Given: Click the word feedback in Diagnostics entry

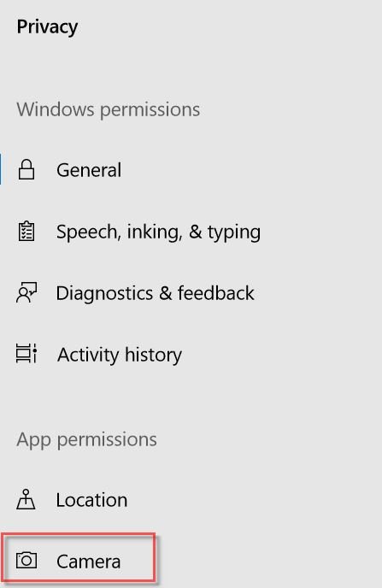Looking at the screenshot, I should [x=216, y=293].
